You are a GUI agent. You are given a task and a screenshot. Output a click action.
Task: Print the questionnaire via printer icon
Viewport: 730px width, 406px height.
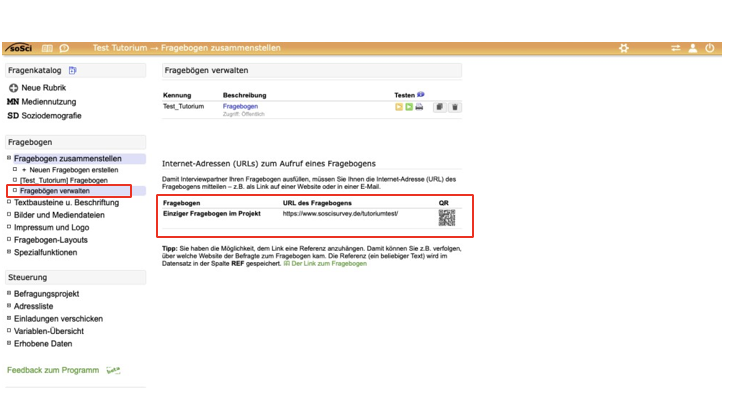419,106
